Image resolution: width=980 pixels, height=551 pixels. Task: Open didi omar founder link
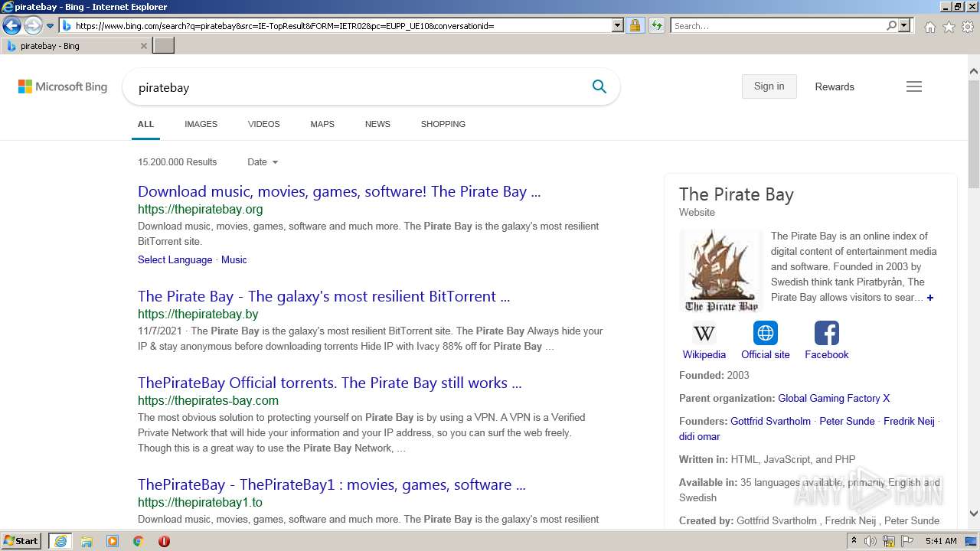pos(699,437)
